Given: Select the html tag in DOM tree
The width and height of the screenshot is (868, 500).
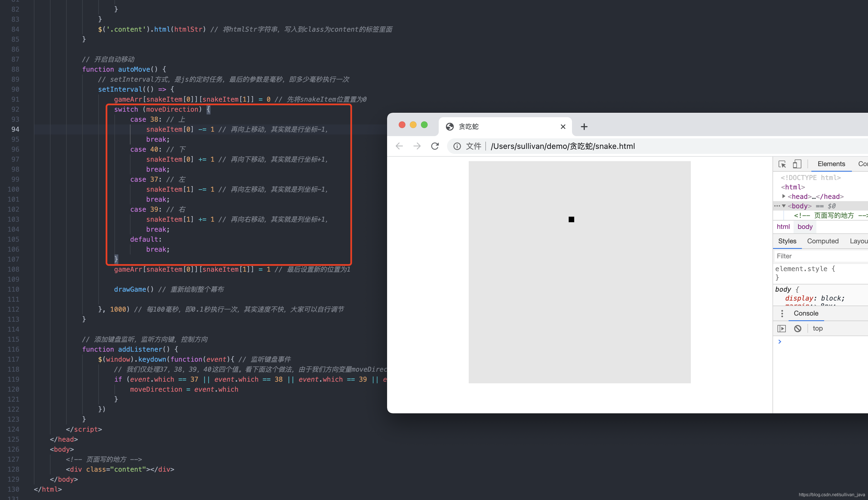Looking at the screenshot, I should [793, 187].
